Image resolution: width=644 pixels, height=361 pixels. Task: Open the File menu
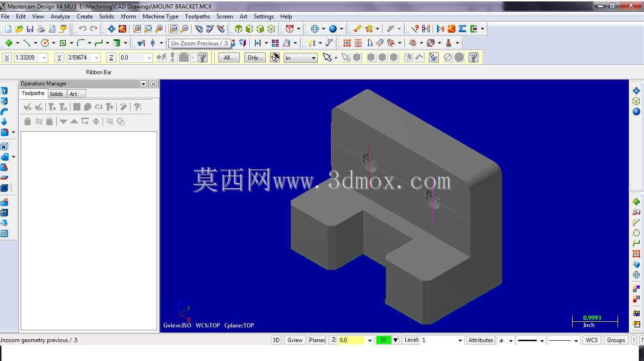coord(5,16)
